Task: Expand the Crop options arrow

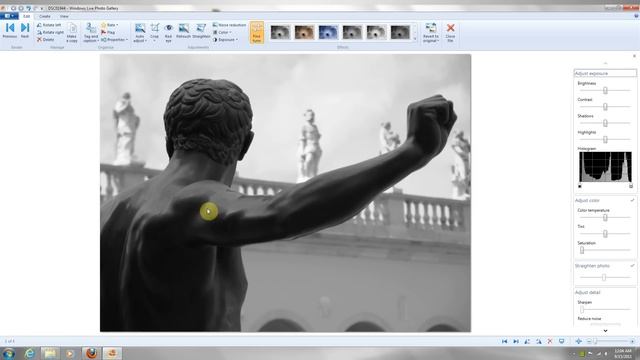Action: [154, 41]
